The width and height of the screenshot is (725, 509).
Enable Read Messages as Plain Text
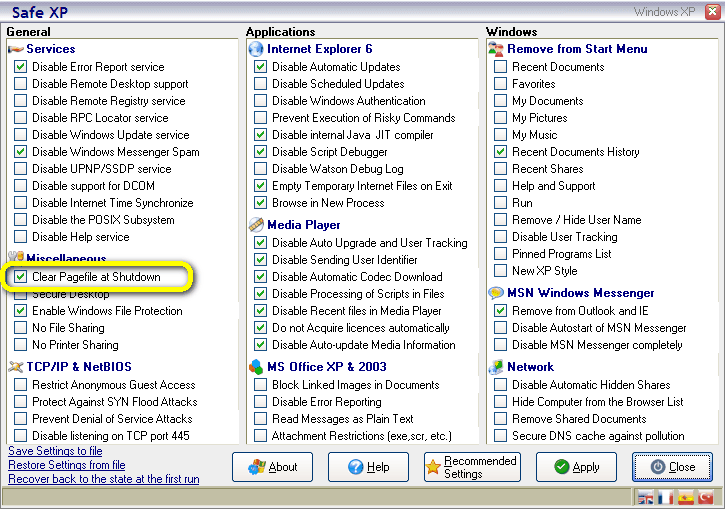point(260,419)
